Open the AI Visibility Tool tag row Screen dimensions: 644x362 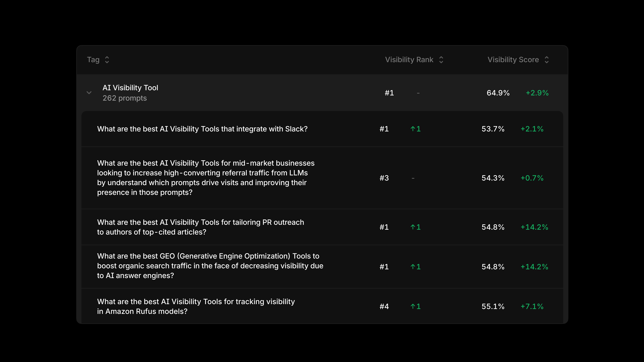[x=322, y=93]
